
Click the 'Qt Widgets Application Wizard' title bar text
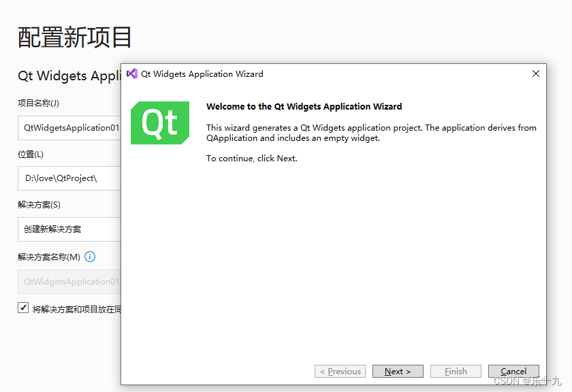click(202, 74)
